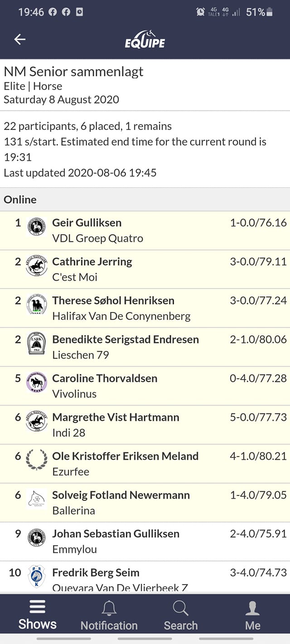Viewport: 290px width, 644px height.
Task: Select rider Margrethe Vist Hartmann
Action: 116,417
